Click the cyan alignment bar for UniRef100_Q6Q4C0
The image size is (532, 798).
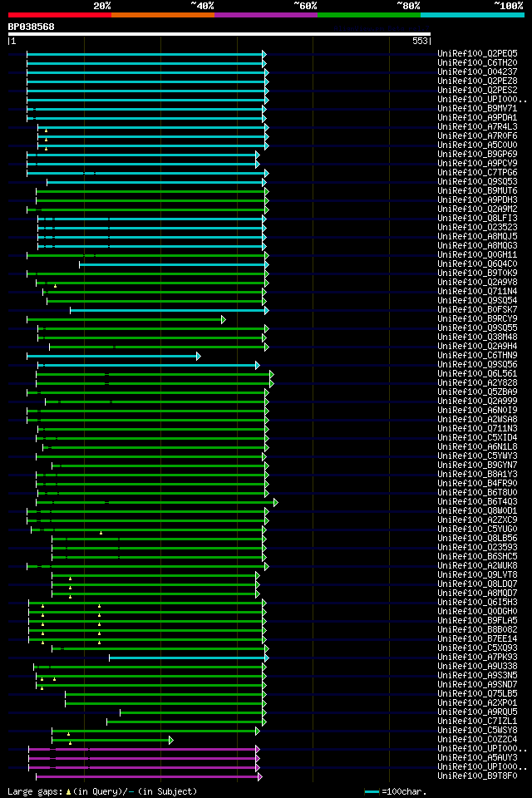(173, 264)
